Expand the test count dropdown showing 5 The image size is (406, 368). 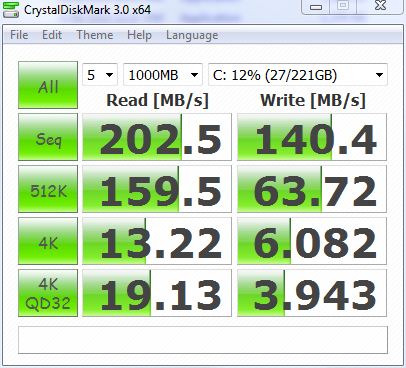(100, 75)
